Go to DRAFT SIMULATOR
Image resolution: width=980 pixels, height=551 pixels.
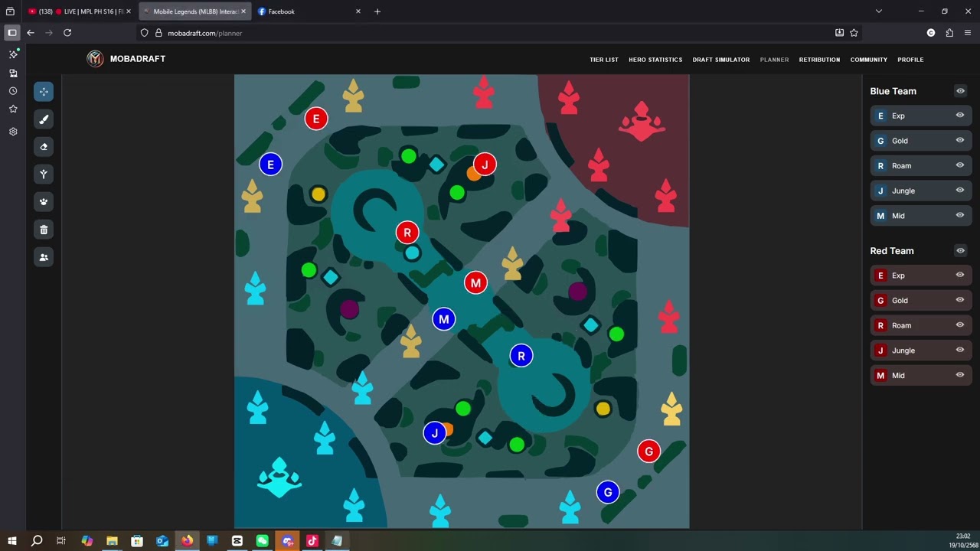(721, 60)
